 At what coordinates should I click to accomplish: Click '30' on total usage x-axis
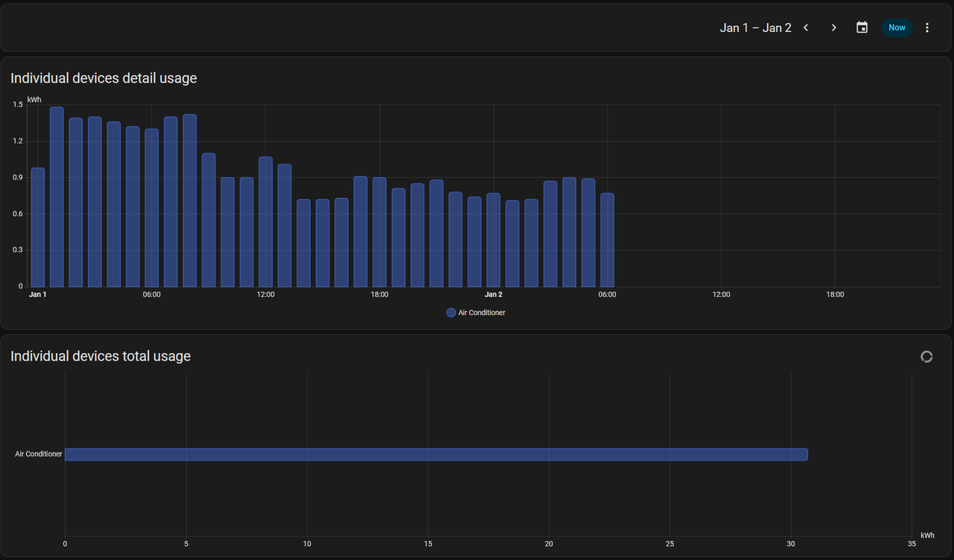(x=791, y=544)
